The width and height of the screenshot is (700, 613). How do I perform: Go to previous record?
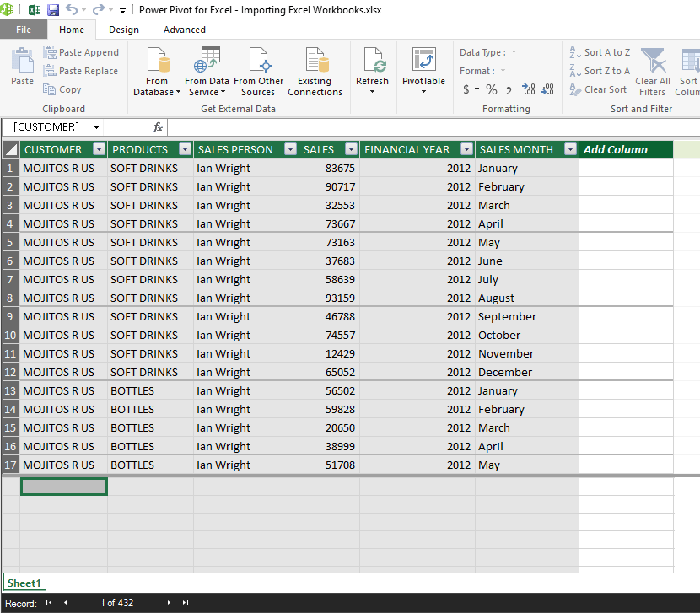[x=66, y=603]
